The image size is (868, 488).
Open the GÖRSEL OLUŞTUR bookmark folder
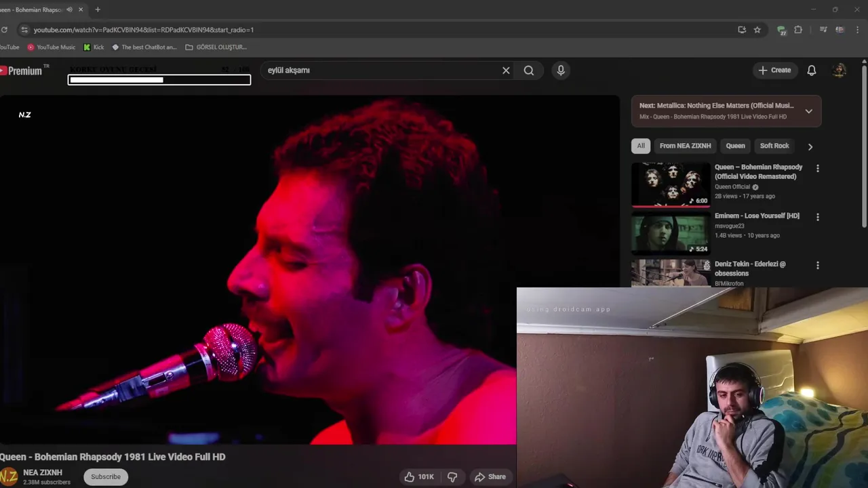216,47
